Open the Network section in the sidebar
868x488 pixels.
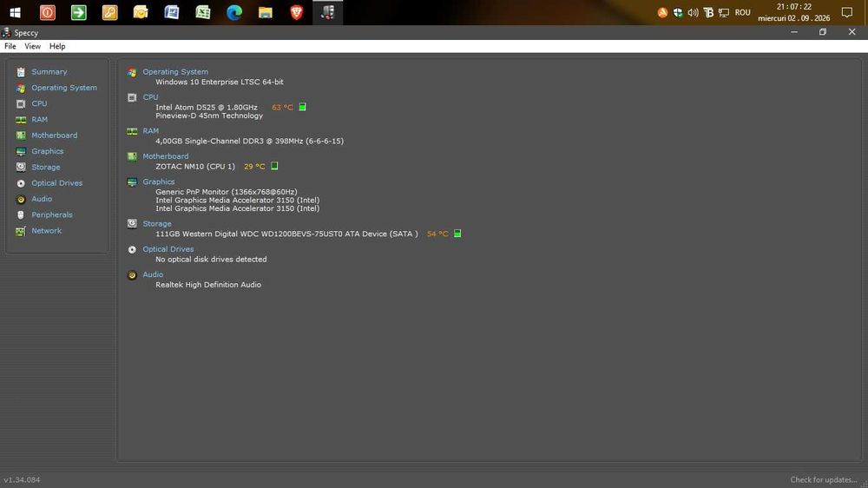(47, 230)
